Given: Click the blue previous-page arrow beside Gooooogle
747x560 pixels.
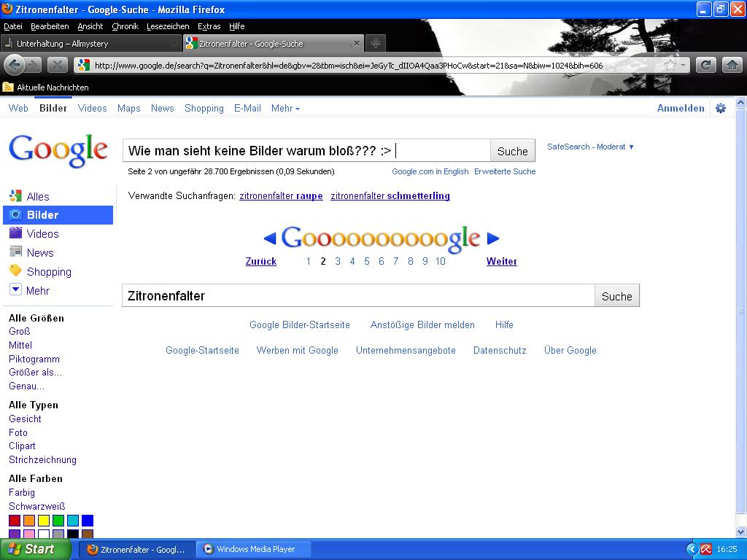Looking at the screenshot, I should point(270,238).
